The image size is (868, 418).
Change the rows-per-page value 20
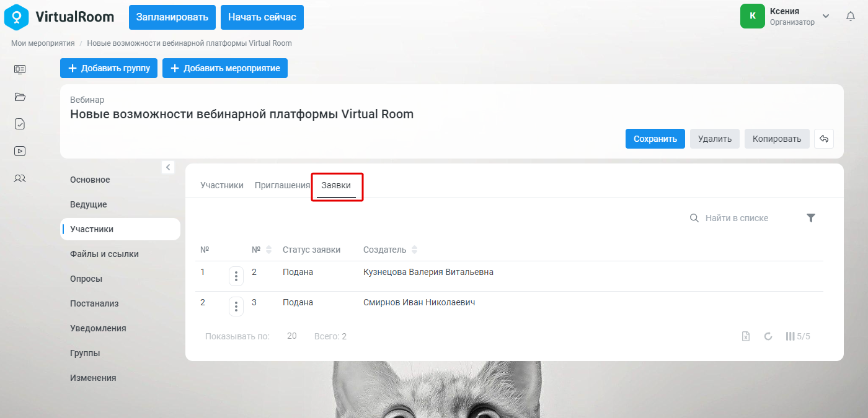click(292, 336)
